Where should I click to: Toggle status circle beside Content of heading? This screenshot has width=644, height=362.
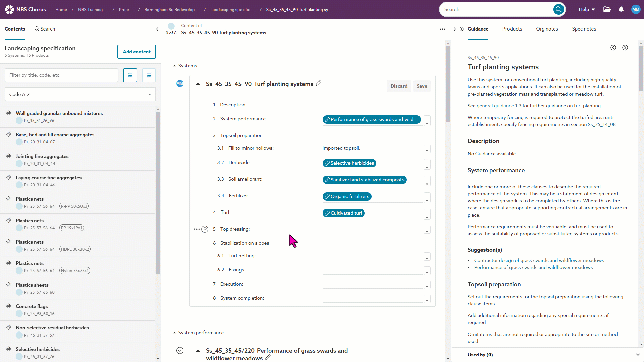click(171, 26)
